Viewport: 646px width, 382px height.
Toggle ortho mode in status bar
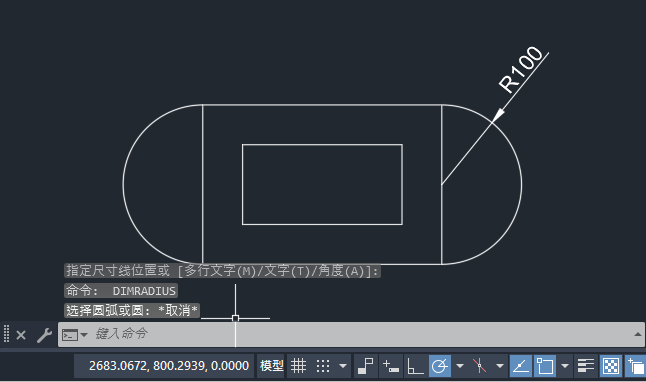(x=415, y=366)
